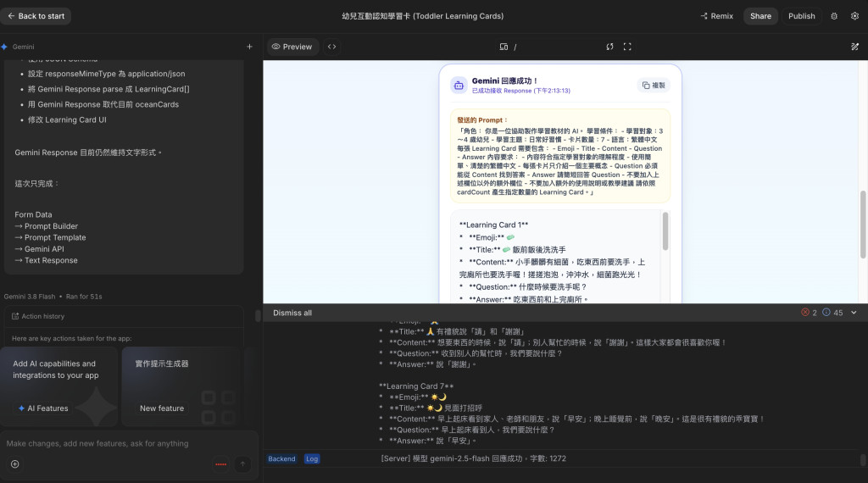The image size is (868, 483).
Task: Click the 已成功接收 Response timestamp text
Action: click(521, 91)
